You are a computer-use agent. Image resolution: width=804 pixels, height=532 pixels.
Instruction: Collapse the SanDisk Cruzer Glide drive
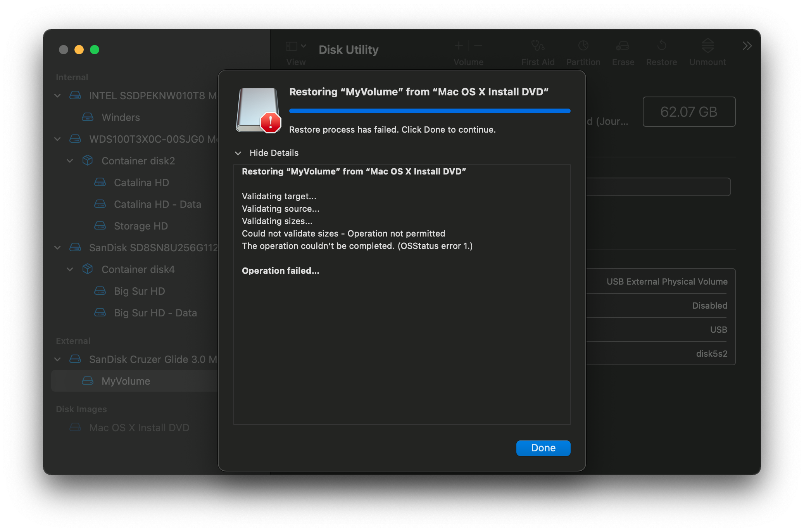pyautogui.click(x=57, y=359)
